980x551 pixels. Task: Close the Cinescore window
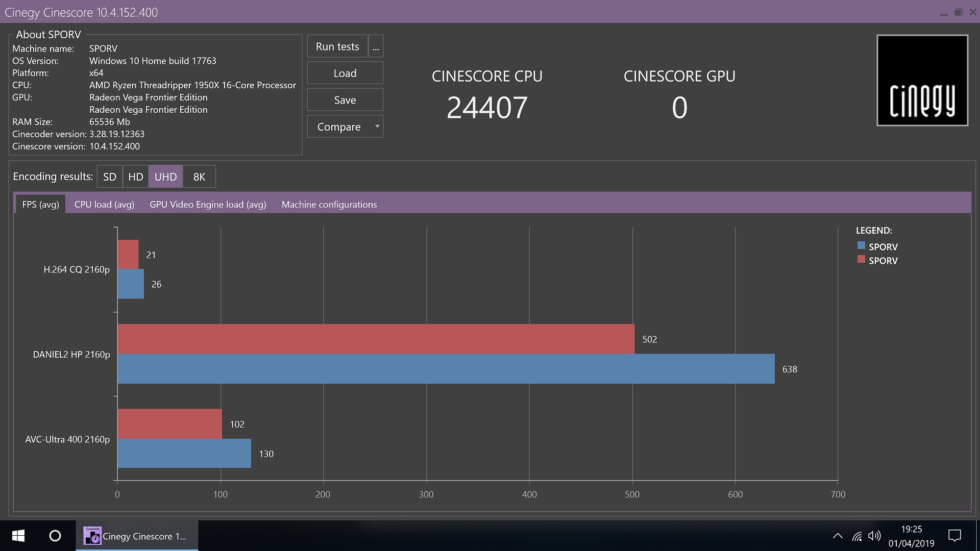(973, 12)
